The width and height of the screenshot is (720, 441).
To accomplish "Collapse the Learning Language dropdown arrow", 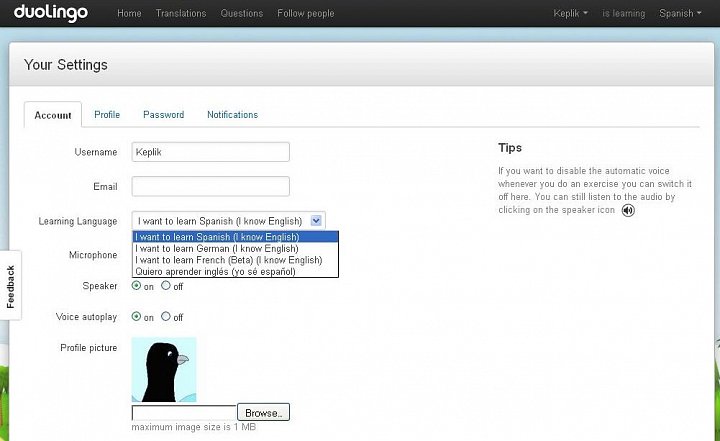I will [x=316, y=221].
